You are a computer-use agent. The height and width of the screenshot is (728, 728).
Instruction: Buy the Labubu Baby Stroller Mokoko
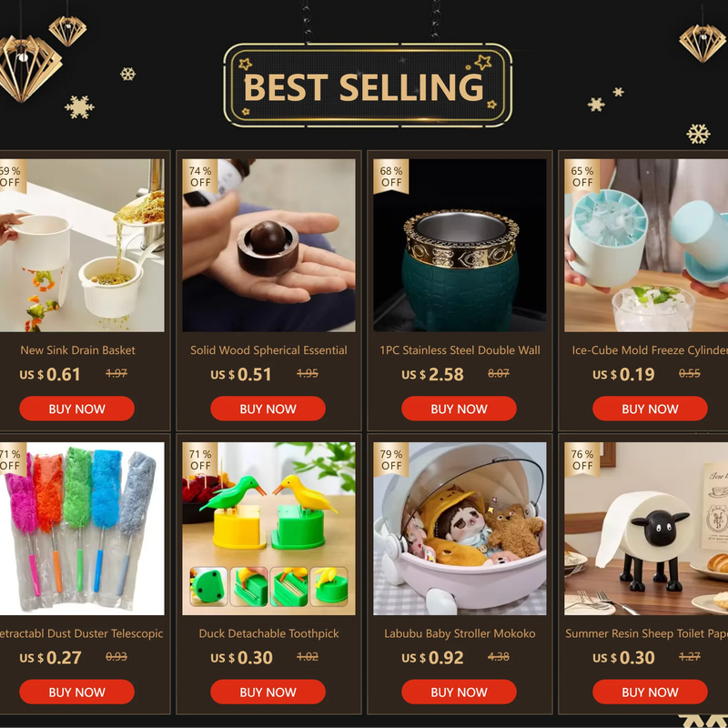460,692
